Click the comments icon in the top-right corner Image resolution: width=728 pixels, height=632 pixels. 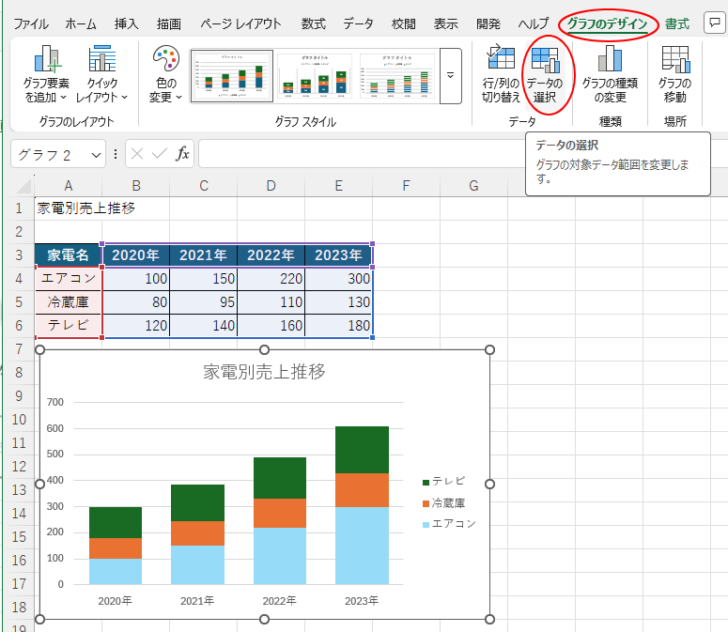click(x=714, y=22)
